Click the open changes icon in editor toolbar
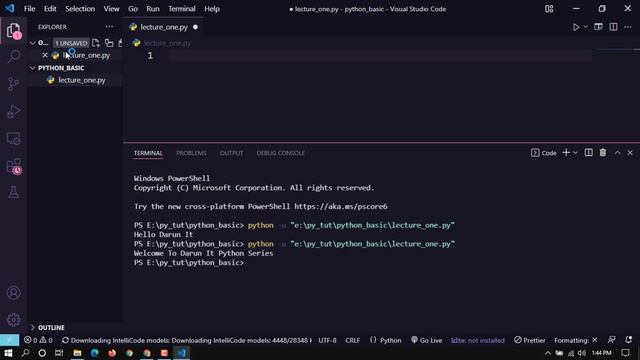 598,27
